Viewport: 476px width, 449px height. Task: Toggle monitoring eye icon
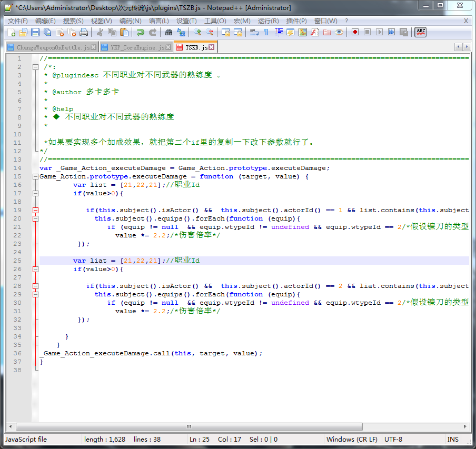point(339,32)
